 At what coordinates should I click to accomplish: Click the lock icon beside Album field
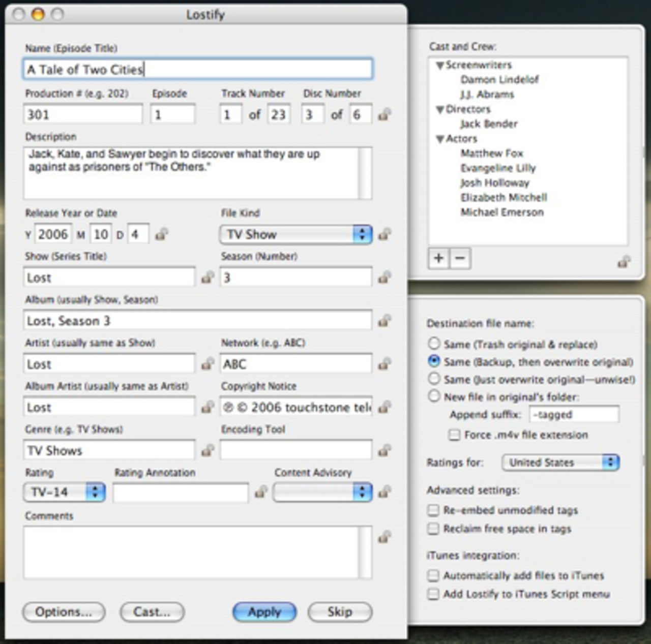coord(384,321)
